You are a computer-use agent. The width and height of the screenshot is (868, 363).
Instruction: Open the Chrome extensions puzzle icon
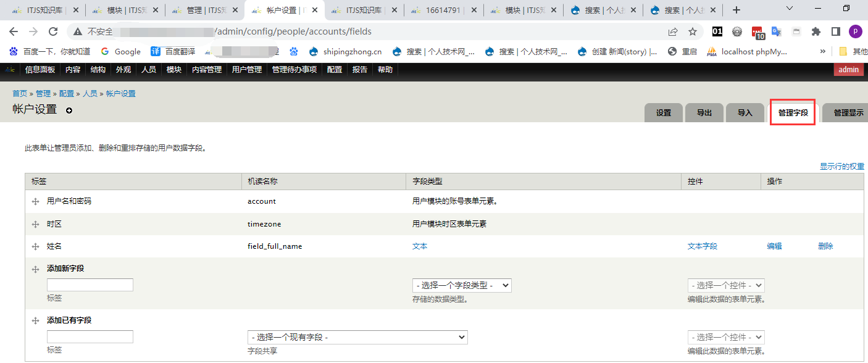tap(816, 31)
